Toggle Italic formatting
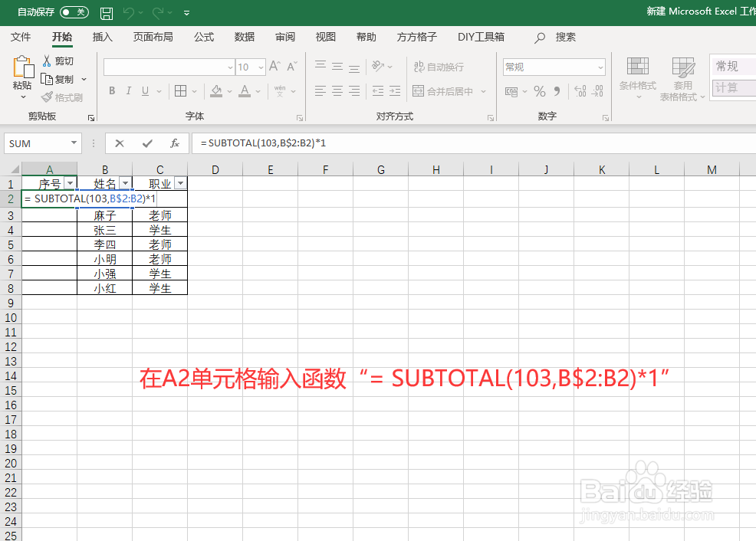756x541 pixels. point(128,90)
